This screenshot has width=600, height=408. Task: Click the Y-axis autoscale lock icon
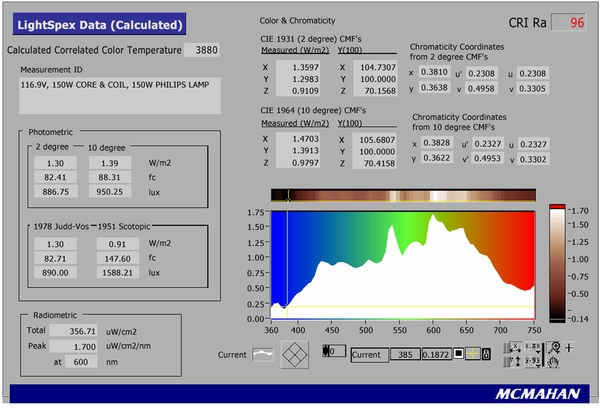pos(512,361)
